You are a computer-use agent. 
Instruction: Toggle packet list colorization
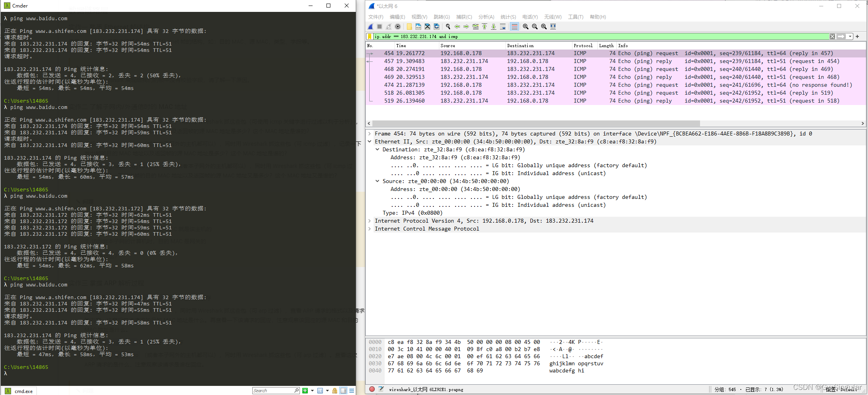point(514,27)
